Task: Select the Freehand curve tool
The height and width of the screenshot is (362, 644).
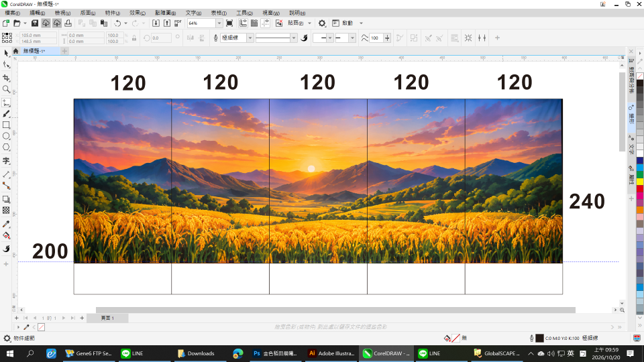Action: [6, 103]
